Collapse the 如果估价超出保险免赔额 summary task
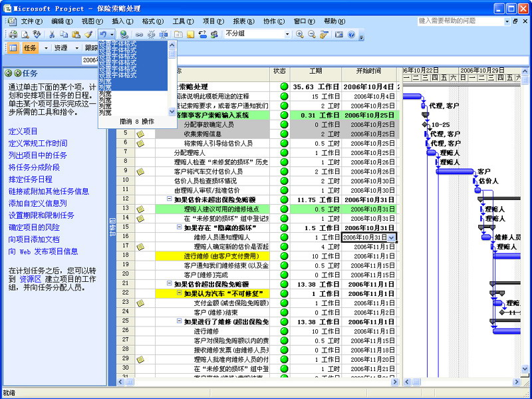Screen dimensions: 532x399 [169, 284]
